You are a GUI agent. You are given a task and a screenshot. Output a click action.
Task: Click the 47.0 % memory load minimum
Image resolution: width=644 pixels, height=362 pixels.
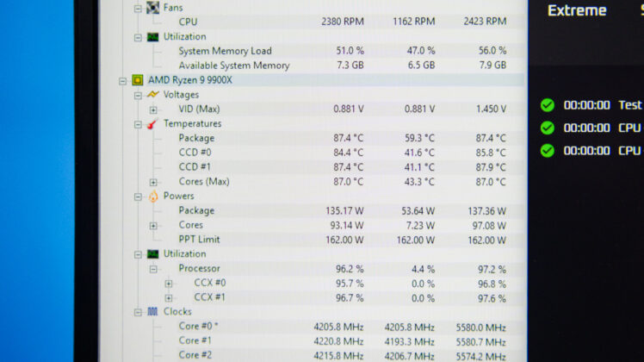(421, 51)
